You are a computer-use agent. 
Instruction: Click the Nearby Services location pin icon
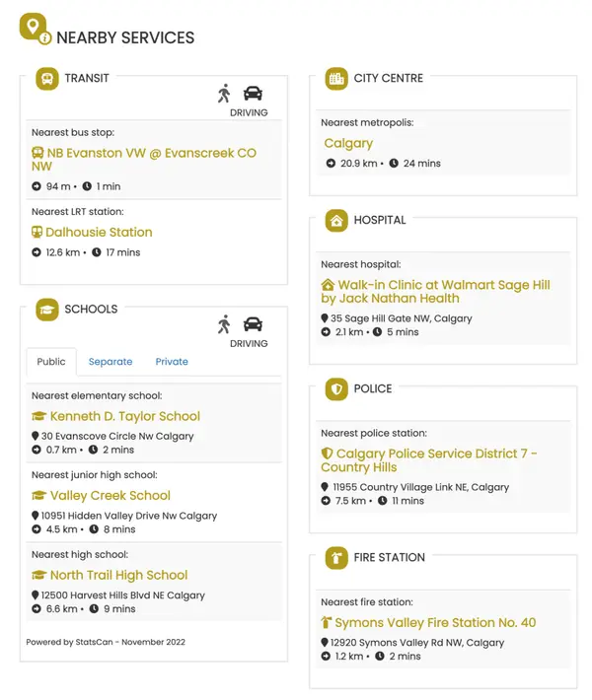[34, 28]
